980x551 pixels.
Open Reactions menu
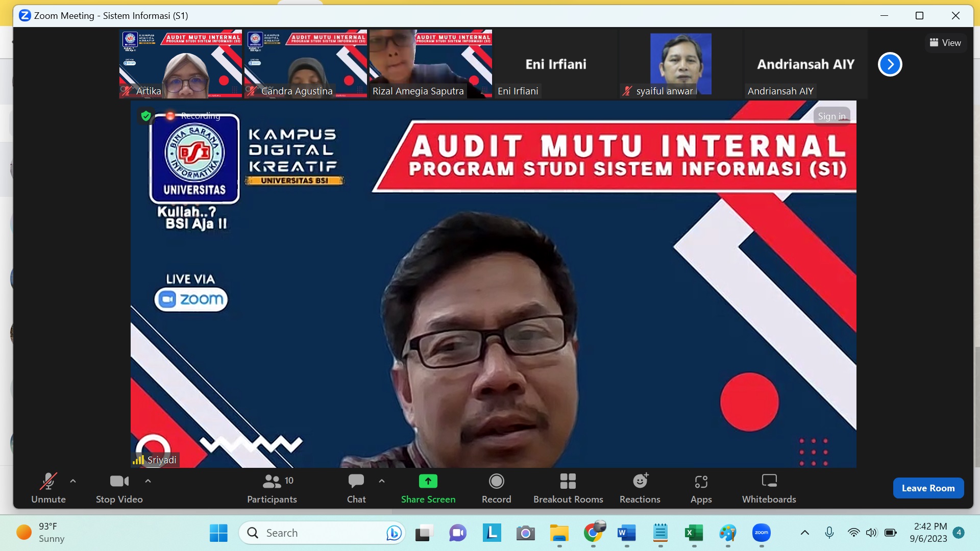pyautogui.click(x=640, y=488)
